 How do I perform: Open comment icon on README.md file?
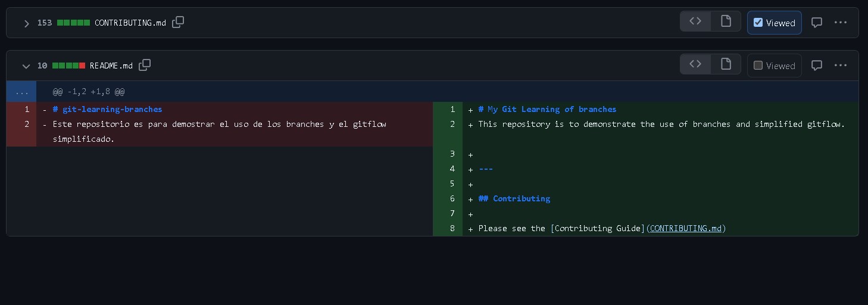click(x=817, y=65)
